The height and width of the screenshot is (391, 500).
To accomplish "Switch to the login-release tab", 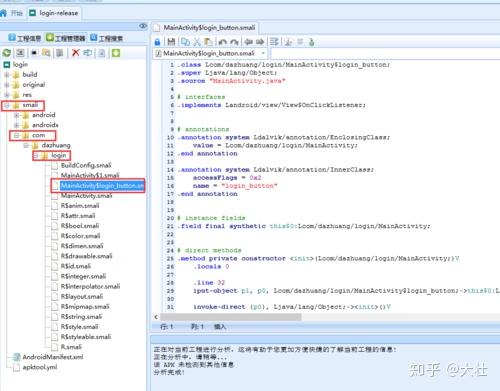I will (54, 13).
